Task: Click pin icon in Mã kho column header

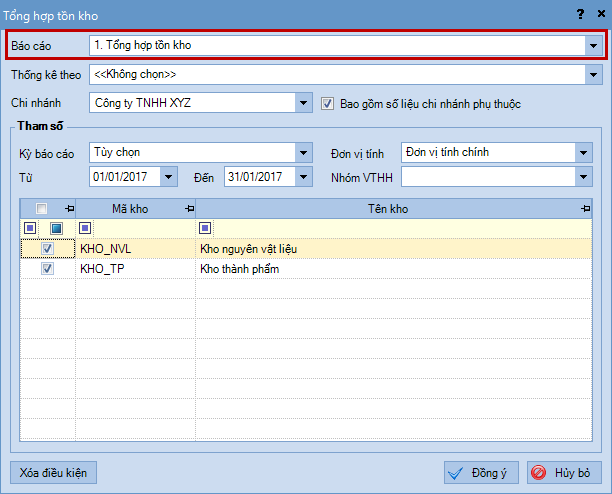Action: click(189, 208)
